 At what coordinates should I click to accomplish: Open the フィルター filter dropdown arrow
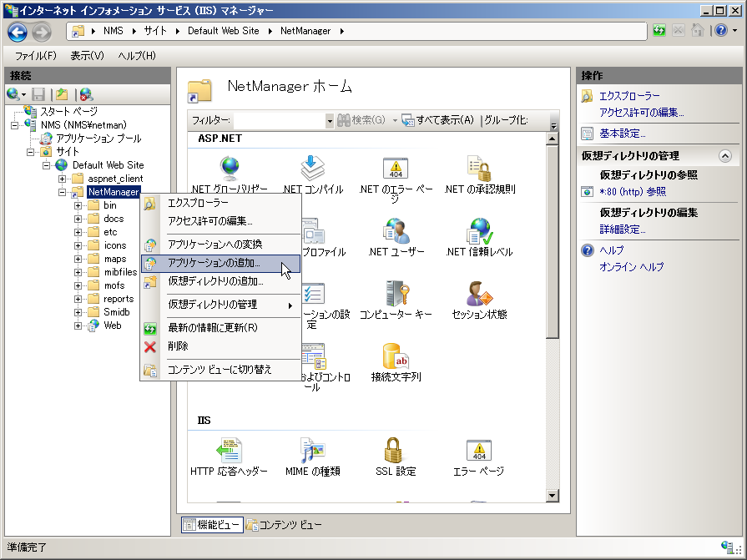tap(329, 121)
